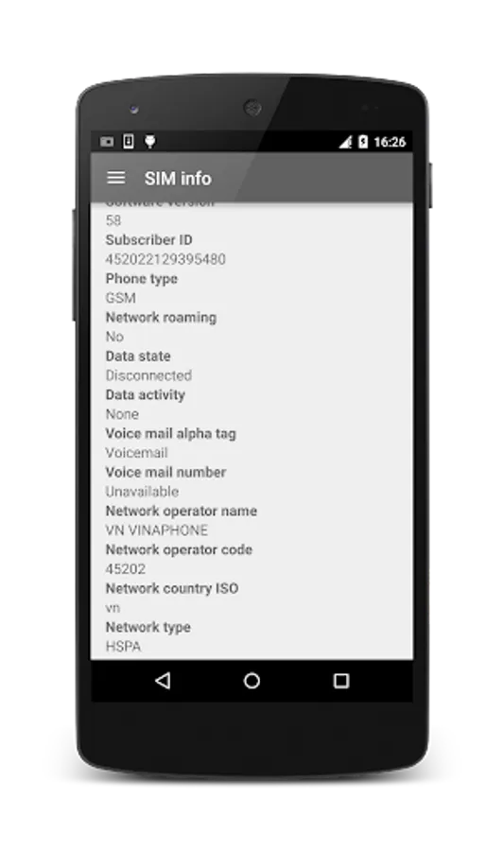Image resolution: width=504 pixels, height=851 pixels.
Task: Click the SIM info title
Action: [178, 178]
